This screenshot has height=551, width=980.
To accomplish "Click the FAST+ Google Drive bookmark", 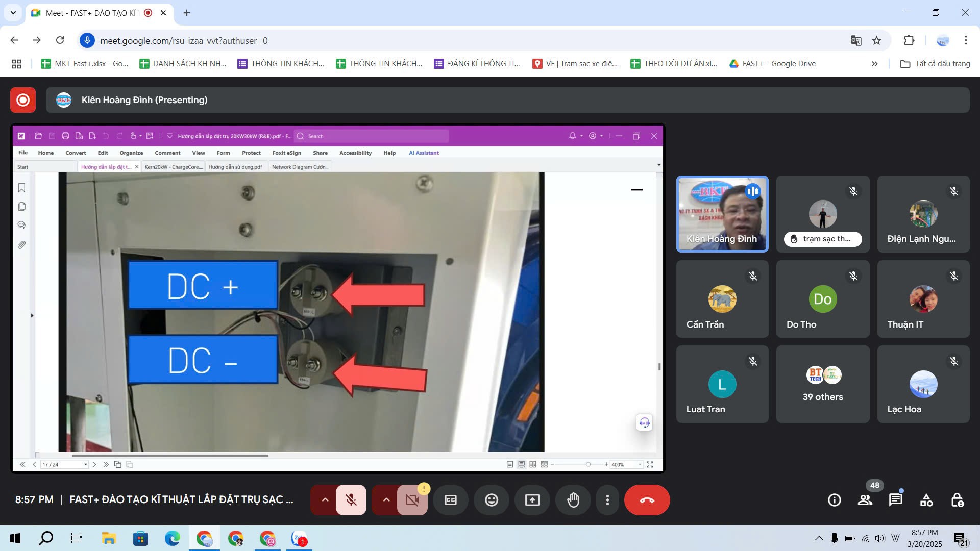I will point(773,64).
